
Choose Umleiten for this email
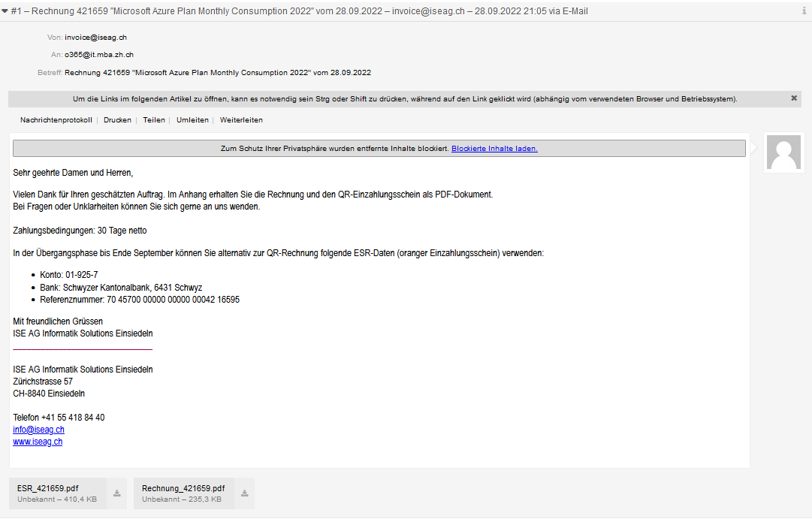(192, 119)
